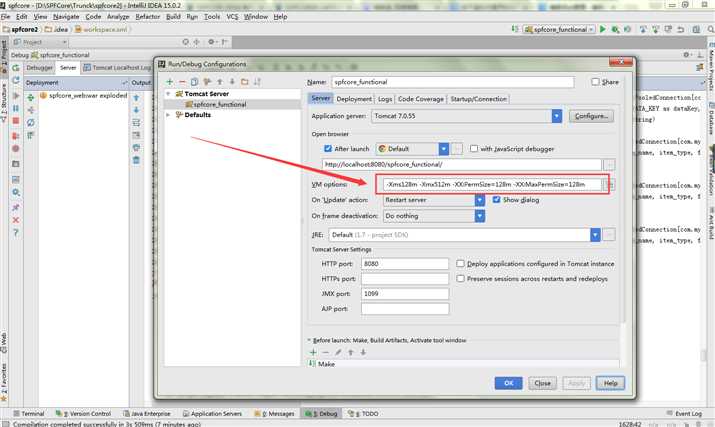
Task: Clear server output with trash icon
Action: [136, 160]
